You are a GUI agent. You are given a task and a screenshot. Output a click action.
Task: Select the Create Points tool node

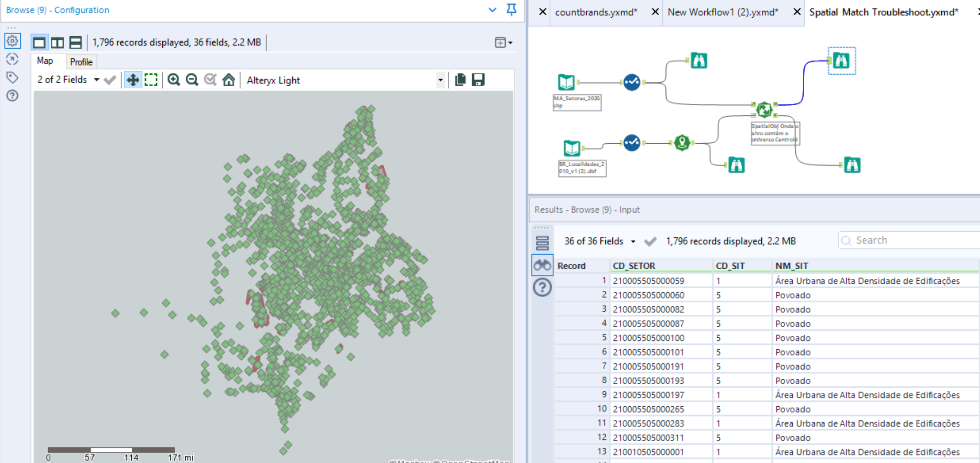tap(682, 143)
